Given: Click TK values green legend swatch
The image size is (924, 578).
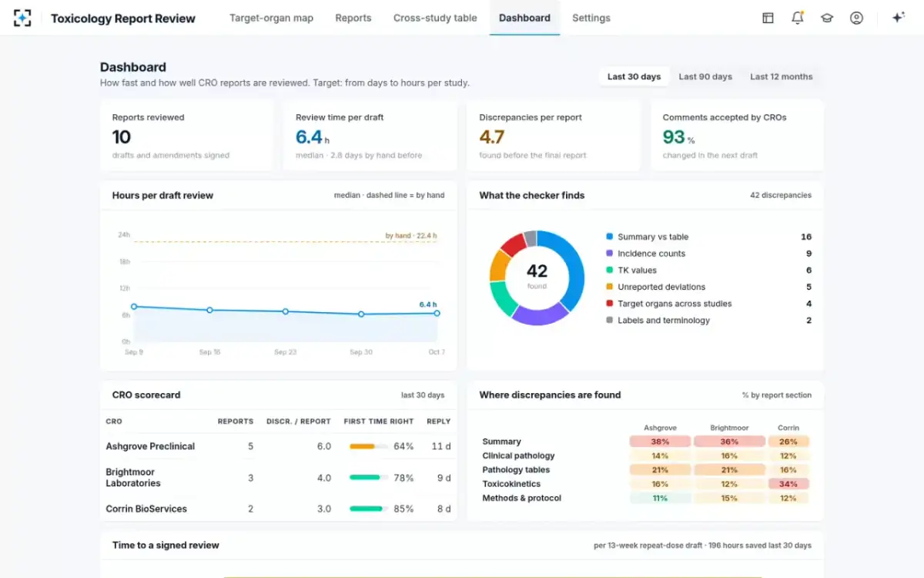Looking at the screenshot, I should (x=610, y=271).
